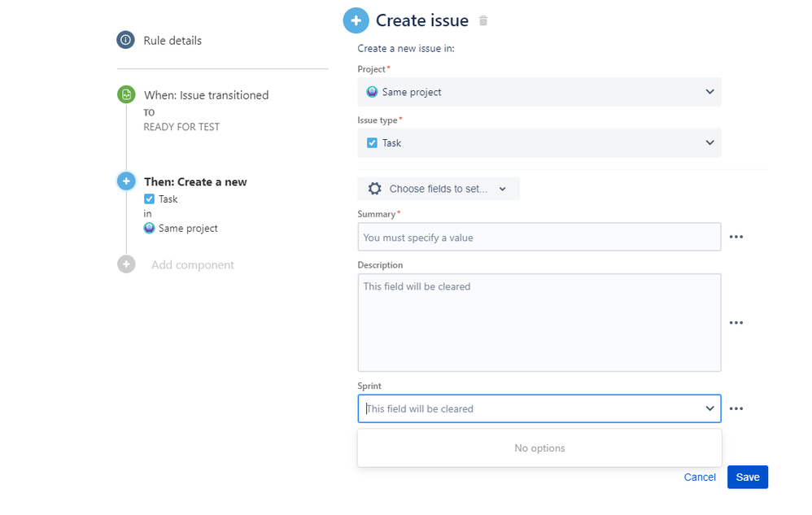This screenshot has height=515, width=812.
Task: Click the grey Add component plus icon
Action: click(126, 264)
